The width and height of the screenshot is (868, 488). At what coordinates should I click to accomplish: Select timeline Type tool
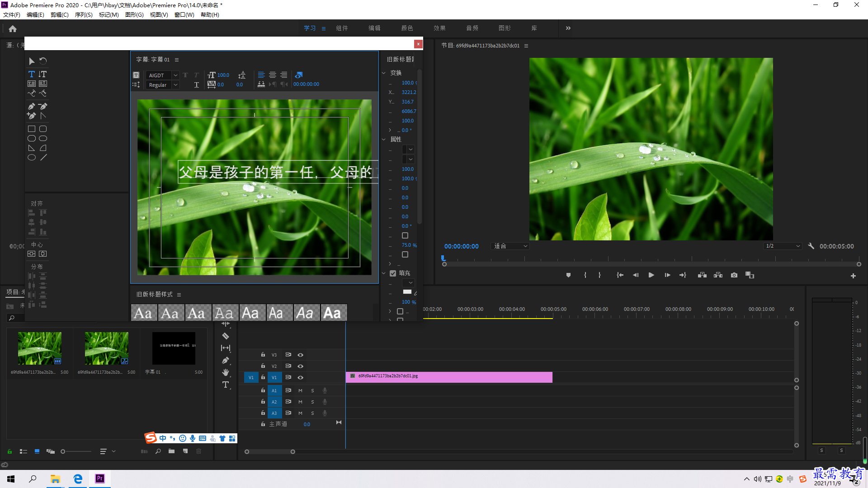tap(226, 385)
